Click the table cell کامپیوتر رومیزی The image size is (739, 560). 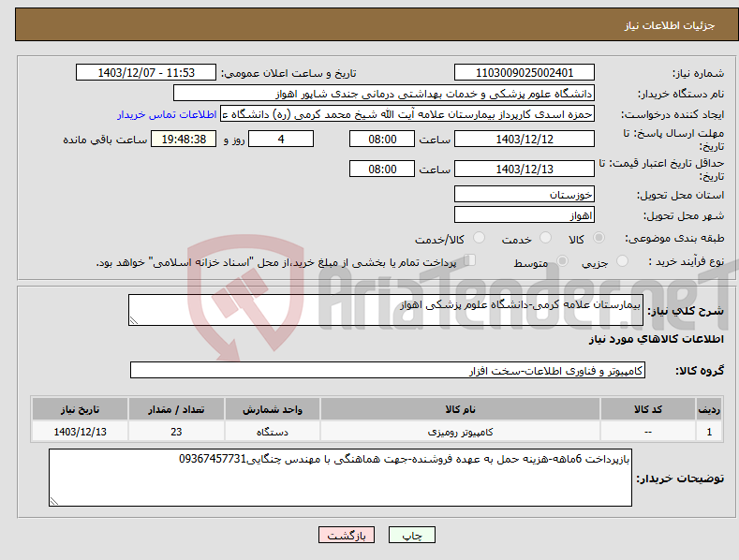[x=460, y=432]
